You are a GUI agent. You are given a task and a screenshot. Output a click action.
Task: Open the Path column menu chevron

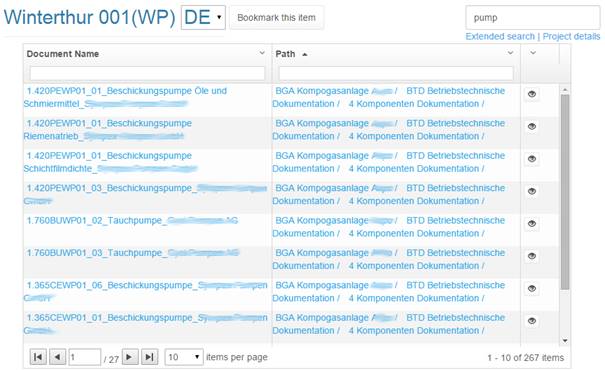[x=510, y=53]
